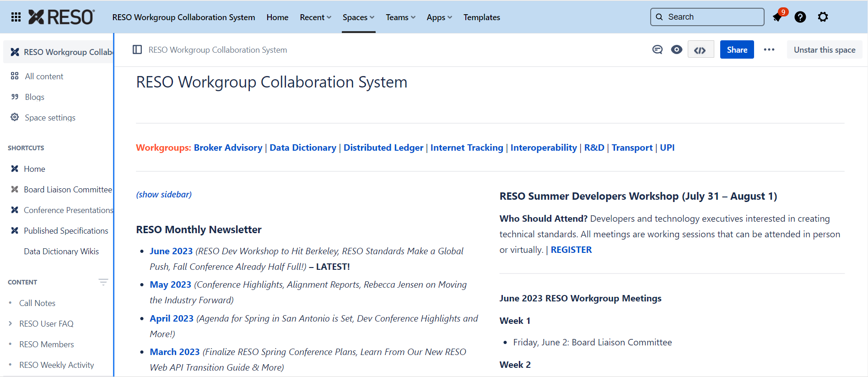Viewport: 868px width, 377px height.
Task: Open Data Dictionary Wikis shortcut
Action: pos(61,251)
